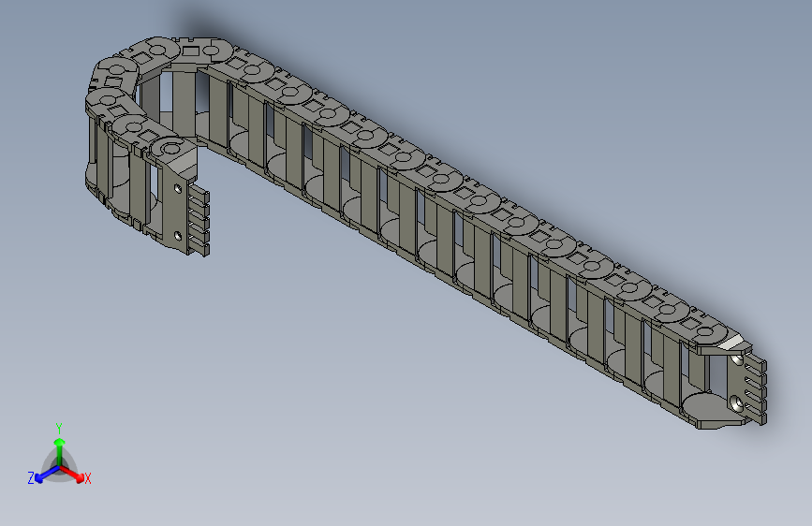Screen dimensions: 812x526
Task: Select the cable chain 3D model
Action: pos(426,232)
